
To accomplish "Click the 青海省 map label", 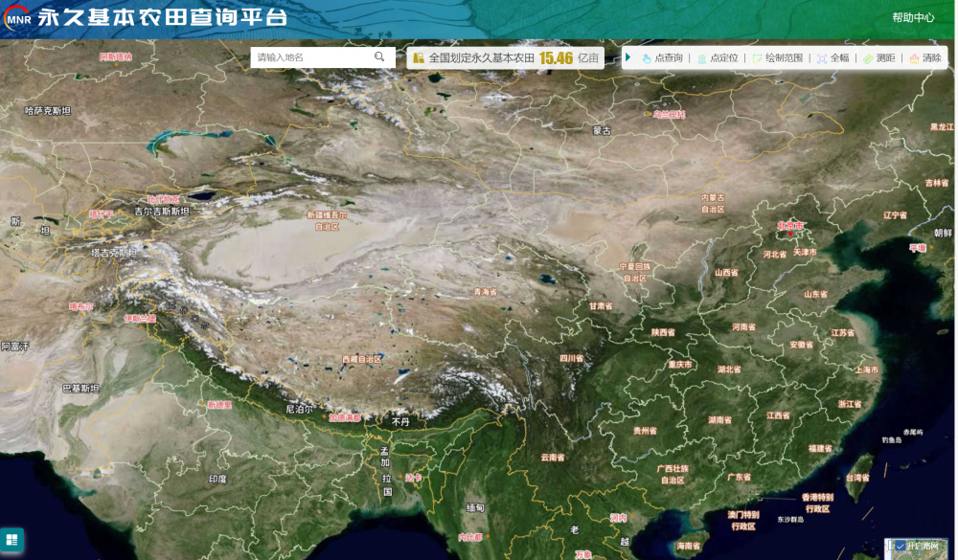I will [x=485, y=292].
